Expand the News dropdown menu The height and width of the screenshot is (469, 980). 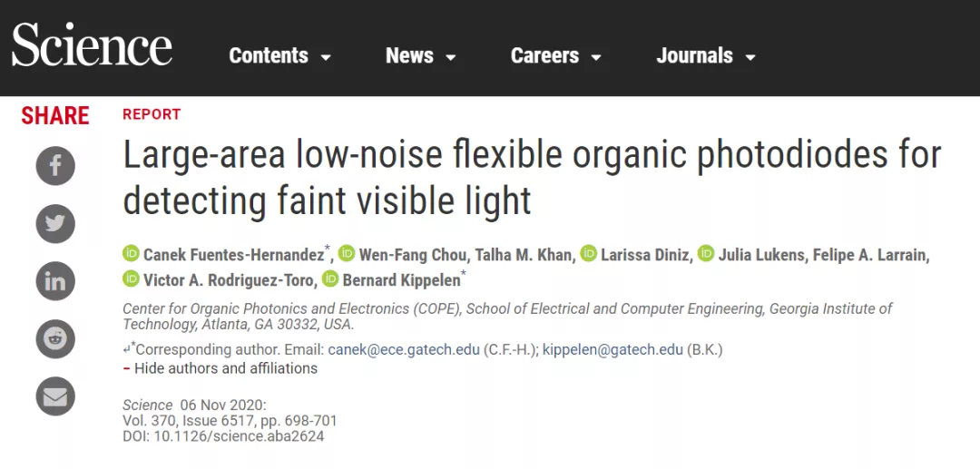421,55
